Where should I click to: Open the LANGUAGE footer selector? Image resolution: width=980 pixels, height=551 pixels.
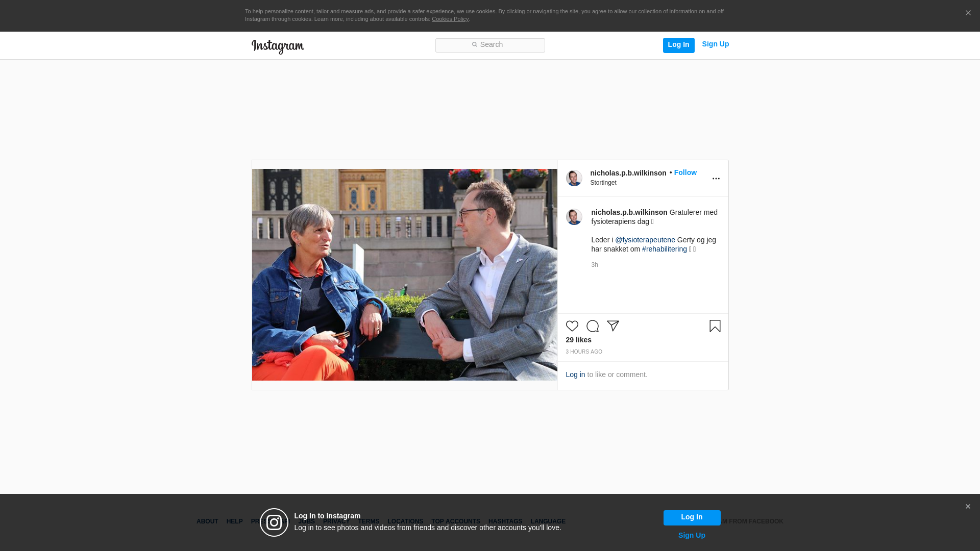pyautogui.click(x=548, y=521)
